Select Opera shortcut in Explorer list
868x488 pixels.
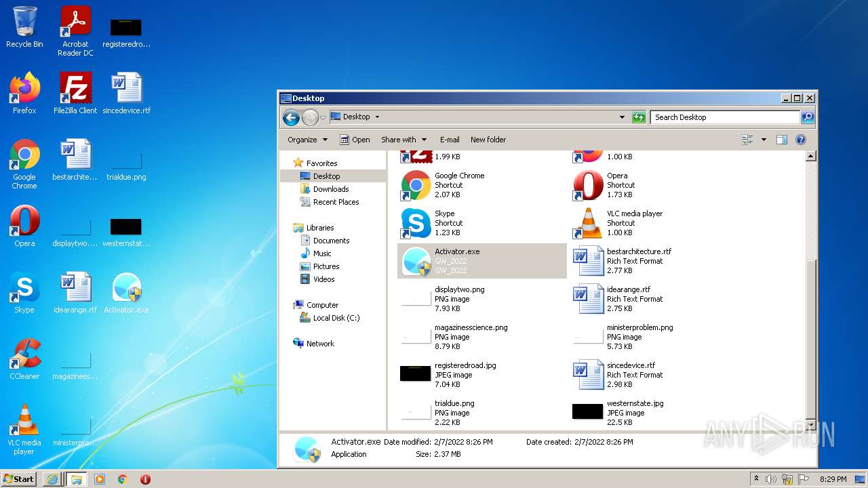(x=654, y=185)
